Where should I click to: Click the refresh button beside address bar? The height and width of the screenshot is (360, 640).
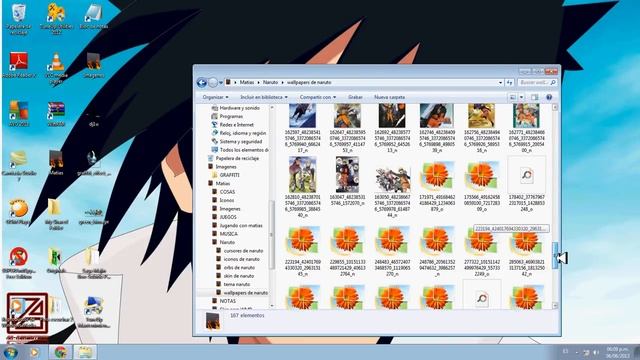(509, 82)
